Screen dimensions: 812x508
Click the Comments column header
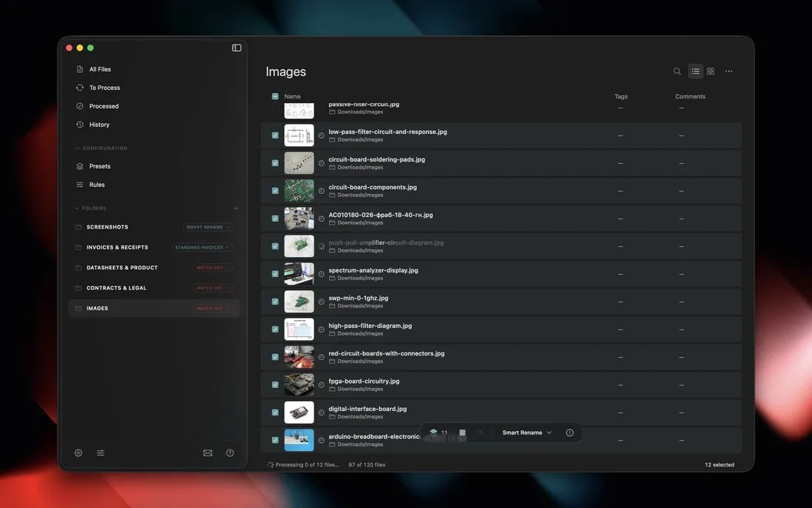tap(691, 96)
